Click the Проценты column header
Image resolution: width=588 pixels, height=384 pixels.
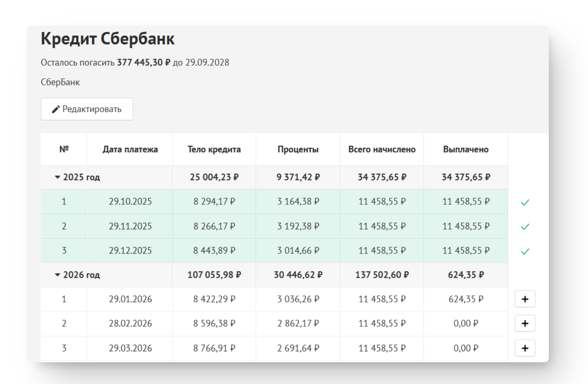click(x=298, y=149)
